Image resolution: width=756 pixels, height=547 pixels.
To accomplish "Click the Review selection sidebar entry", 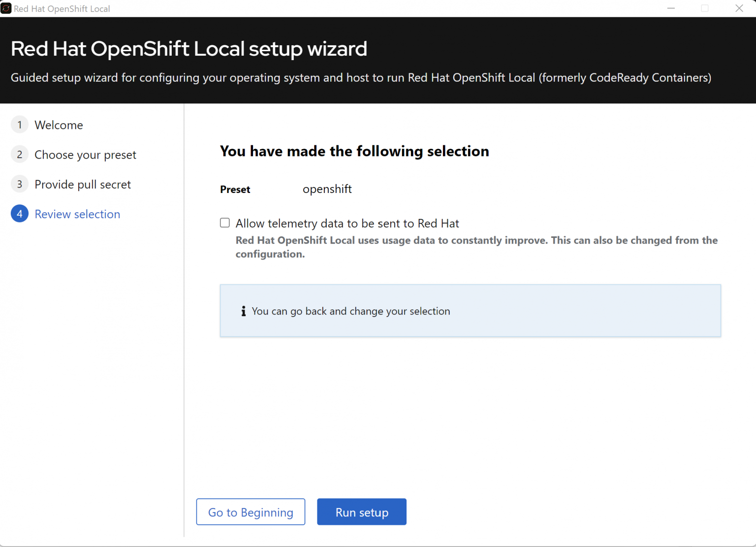I will pyautogui.click(x=77, y=214).
